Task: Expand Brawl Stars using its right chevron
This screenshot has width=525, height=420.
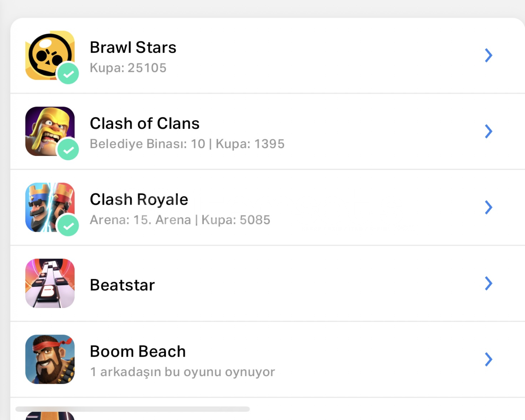Action: point(488,55)
